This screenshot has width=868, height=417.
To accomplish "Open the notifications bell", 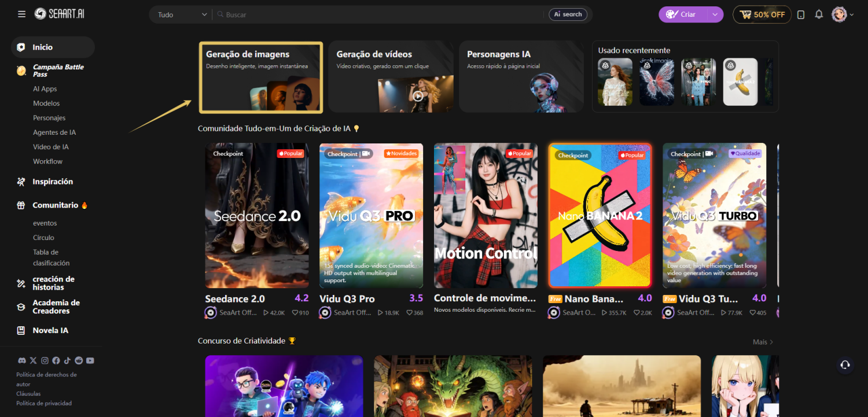I will [819, 14].
